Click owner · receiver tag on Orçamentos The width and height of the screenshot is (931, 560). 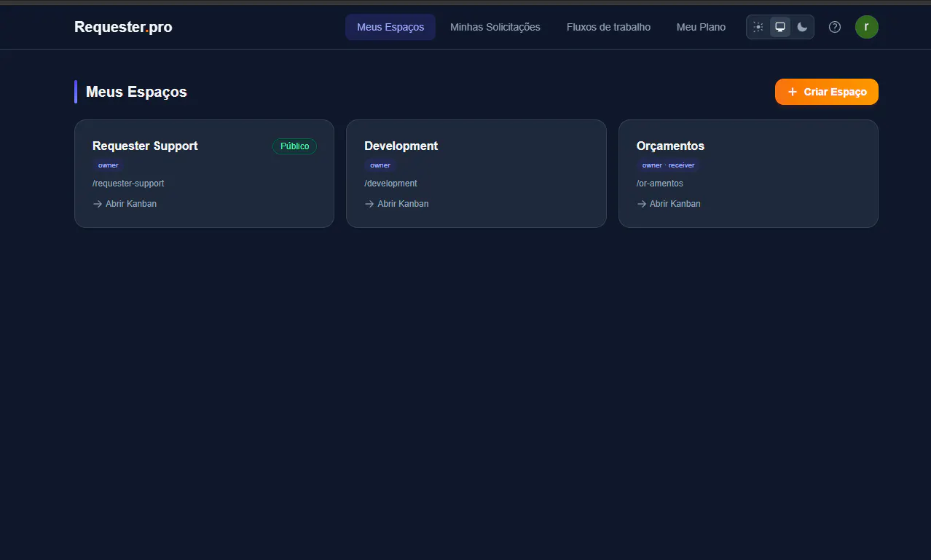[668, 165]
